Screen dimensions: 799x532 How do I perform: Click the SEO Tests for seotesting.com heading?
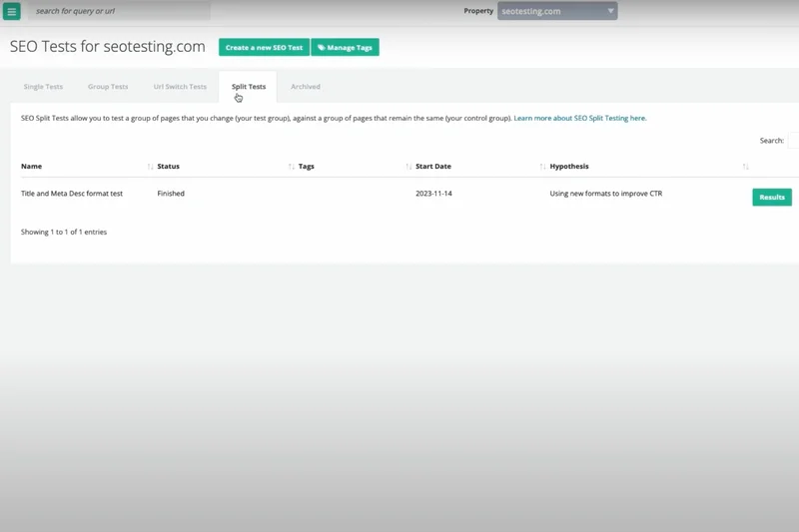pos(108,47)
